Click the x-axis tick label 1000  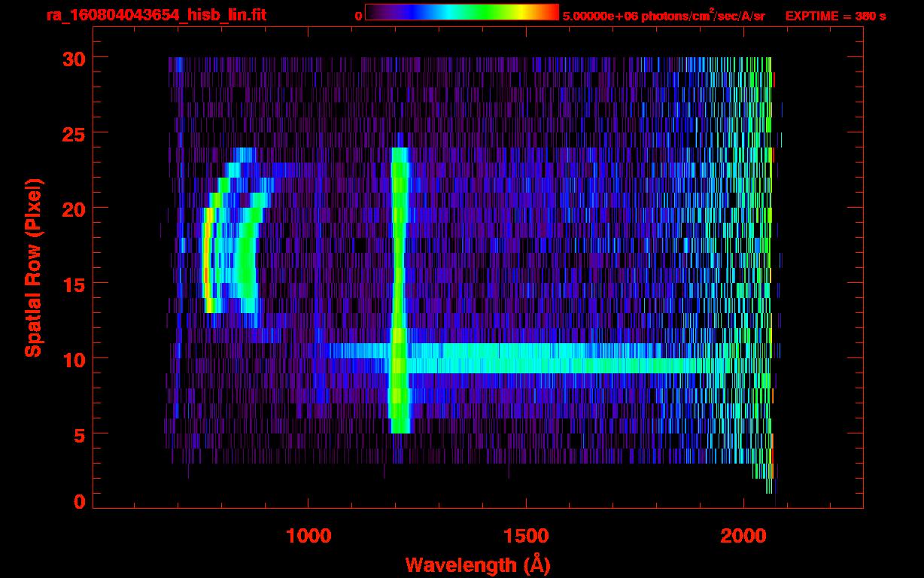309,536
